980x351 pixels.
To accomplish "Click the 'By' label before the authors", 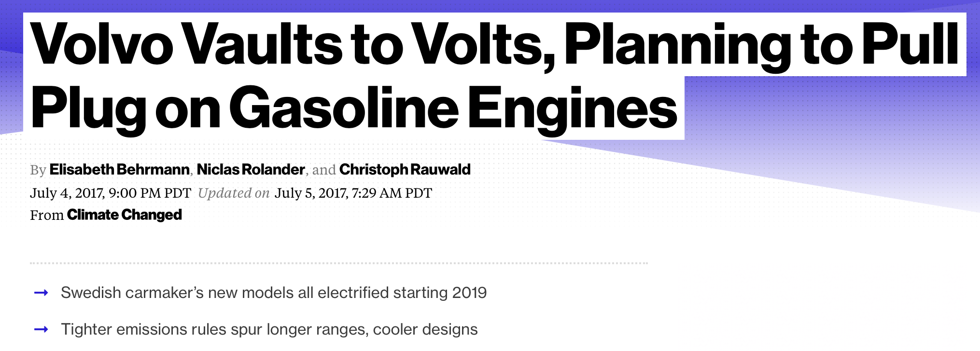I will [x=38, y=170].
